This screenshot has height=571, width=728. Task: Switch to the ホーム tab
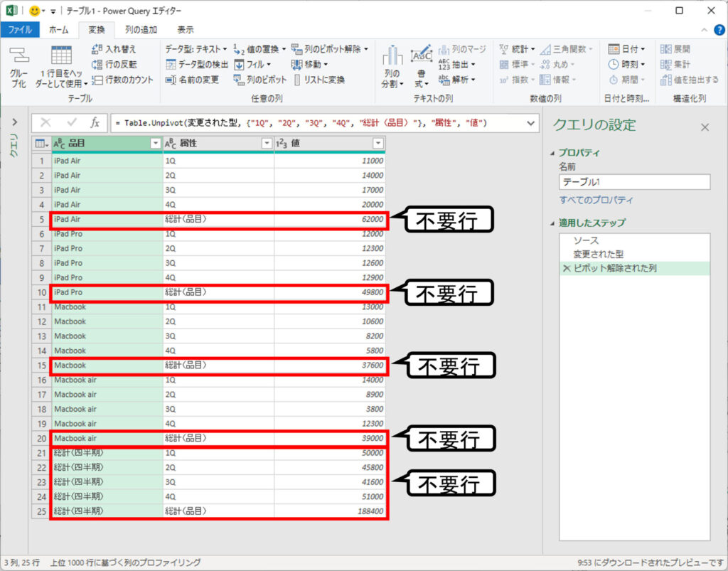tap(59, 30)
